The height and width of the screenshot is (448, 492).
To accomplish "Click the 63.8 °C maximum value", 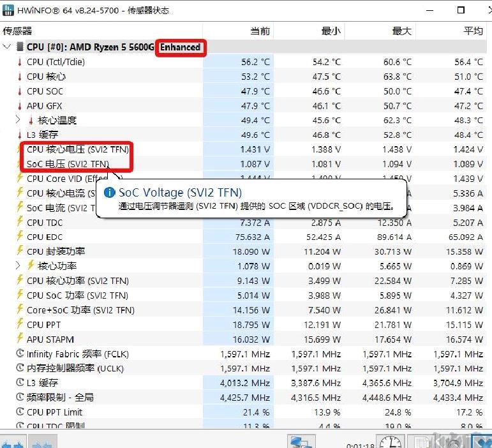I will [x=398, y=77].
